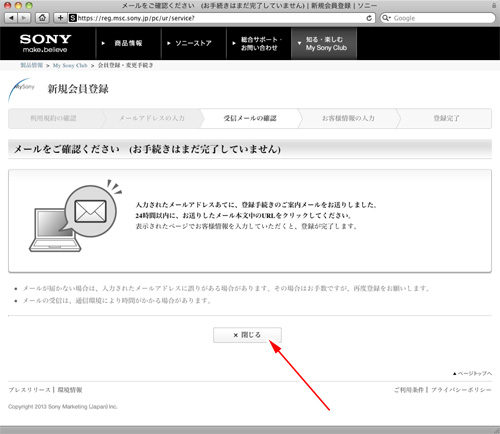Open 総合サポート・お問い合わせ menu
This screenshot has height=434, width=500.
259,44
